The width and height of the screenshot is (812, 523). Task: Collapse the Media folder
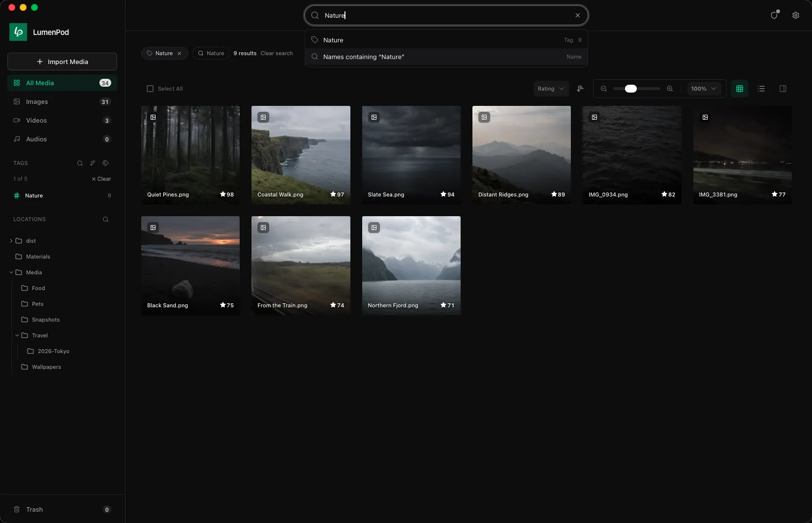point(11,272)
